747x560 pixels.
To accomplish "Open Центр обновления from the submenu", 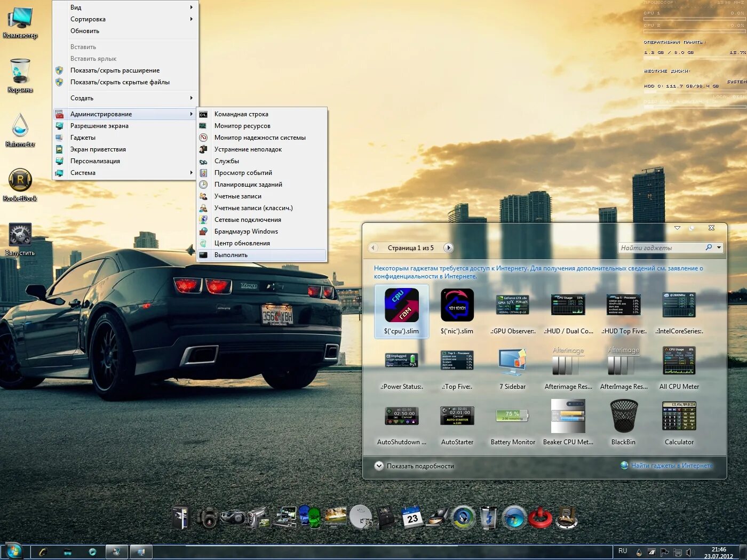I will 261,243.
